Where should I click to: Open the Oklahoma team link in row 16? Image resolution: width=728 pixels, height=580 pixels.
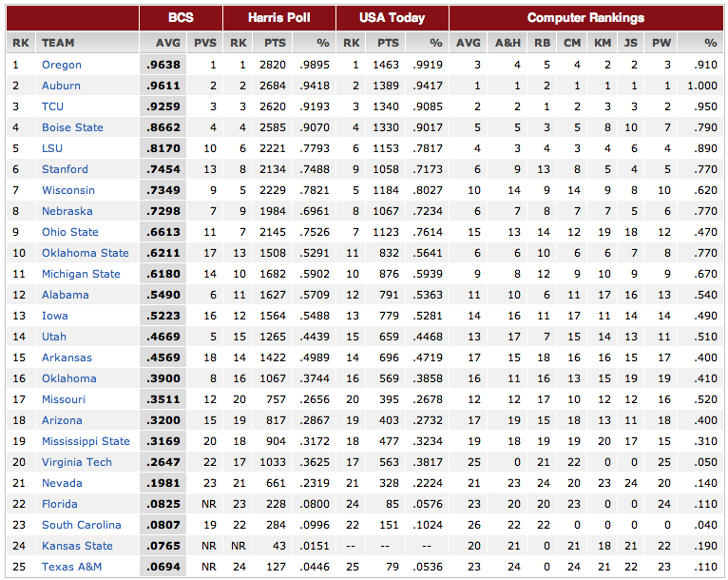[69, 378]
